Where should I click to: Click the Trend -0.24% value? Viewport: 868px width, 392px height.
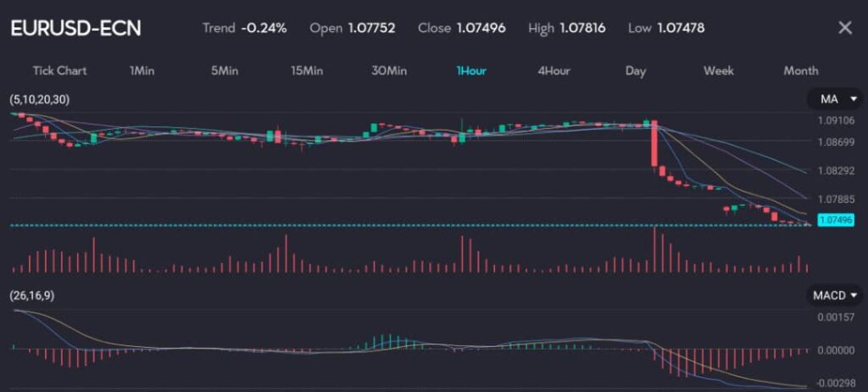coord(264,28)
